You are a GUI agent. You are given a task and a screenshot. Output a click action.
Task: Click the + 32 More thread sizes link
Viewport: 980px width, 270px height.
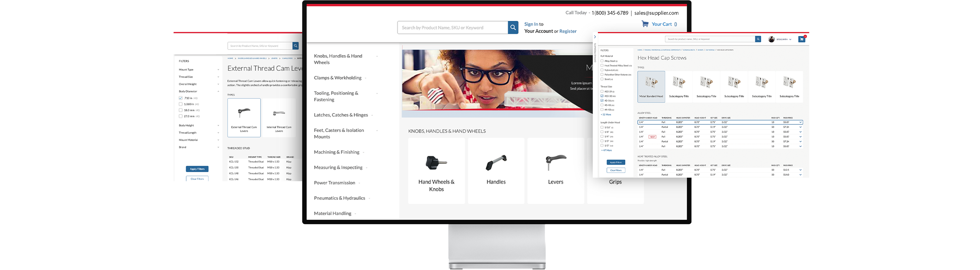[x=606, y=115]
